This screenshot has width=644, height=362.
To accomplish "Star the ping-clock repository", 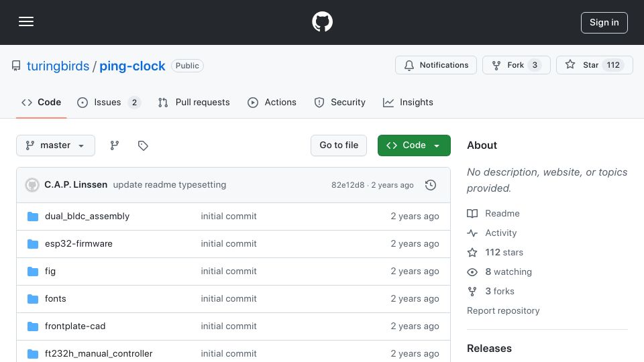I will tap(594, 65).
